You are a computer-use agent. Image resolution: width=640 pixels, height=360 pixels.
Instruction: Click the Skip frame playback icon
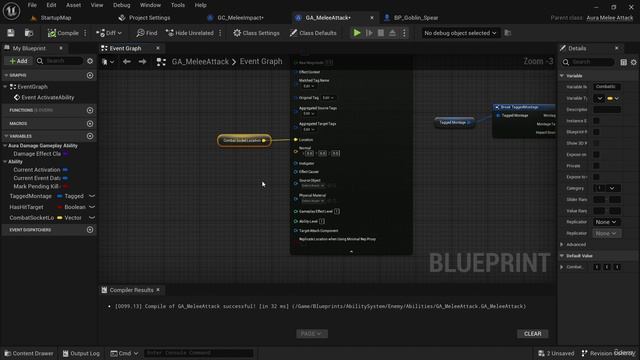click(369, 33)
